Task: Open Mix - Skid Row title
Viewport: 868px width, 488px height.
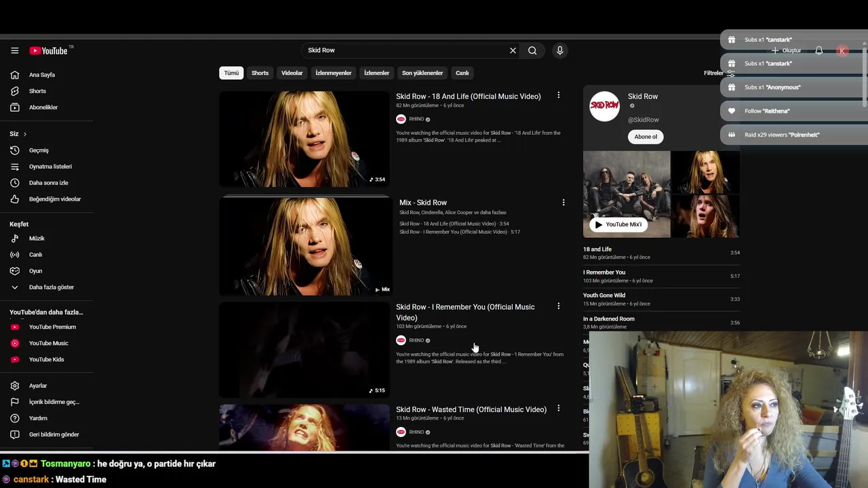Action: [x=423, y=203]
